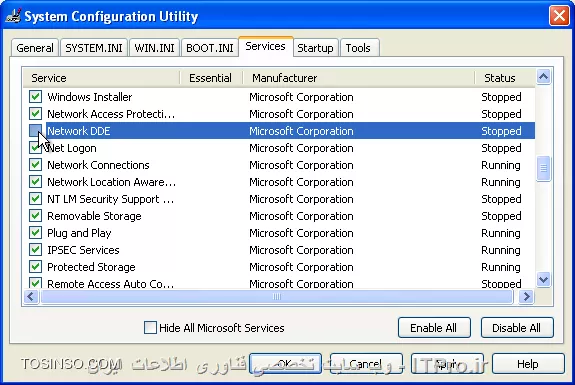Enable the Network DDE service checkbox
The width and height of the screenshot is (575, 385).
pos(36,131)
